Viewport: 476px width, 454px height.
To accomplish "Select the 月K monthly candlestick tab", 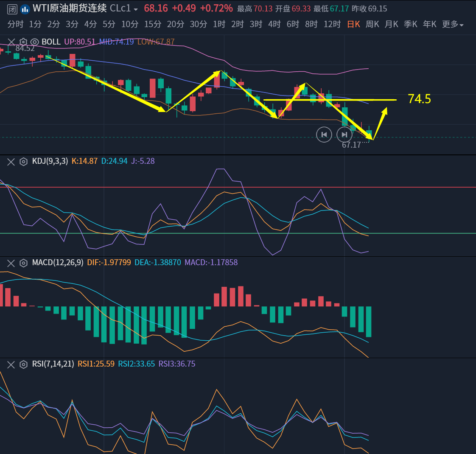I will (x=391, y=24).
